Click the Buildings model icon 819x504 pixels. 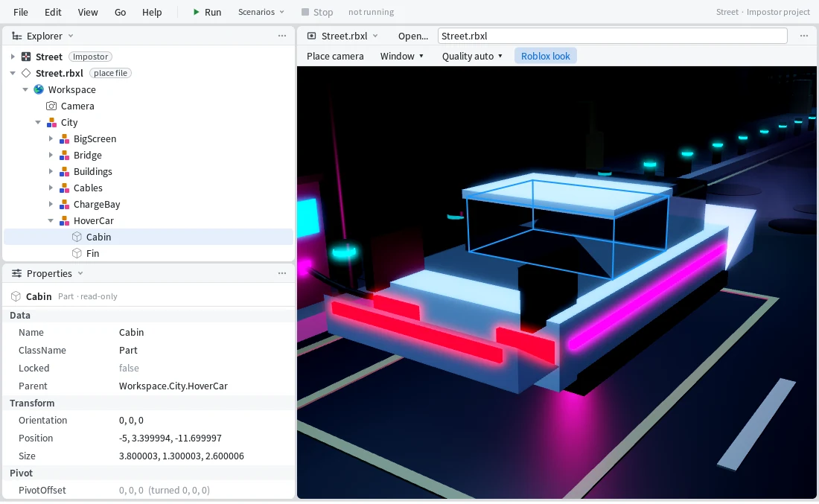[x=64, y=171]
